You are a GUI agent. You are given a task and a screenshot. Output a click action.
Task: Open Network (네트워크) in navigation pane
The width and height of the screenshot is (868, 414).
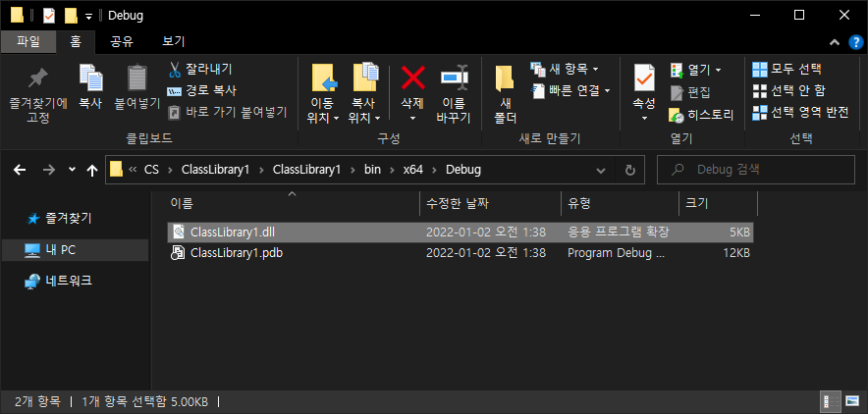tap(58, 281)
